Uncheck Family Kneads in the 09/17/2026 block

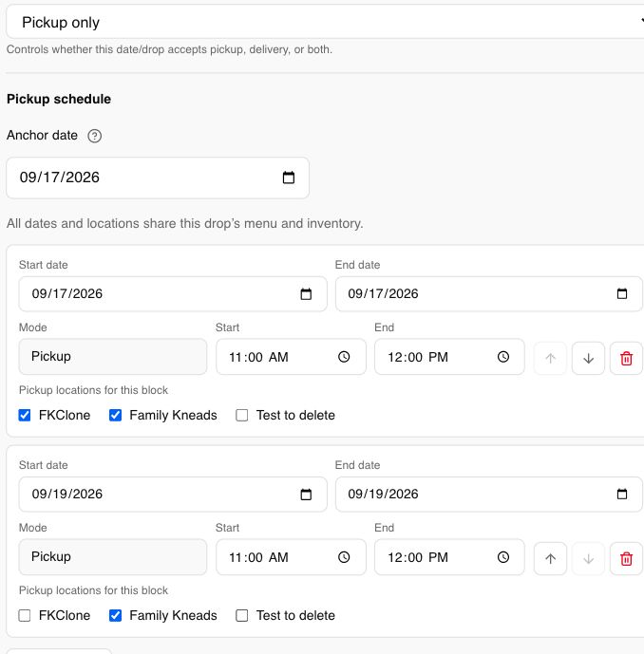coord(115,416)
